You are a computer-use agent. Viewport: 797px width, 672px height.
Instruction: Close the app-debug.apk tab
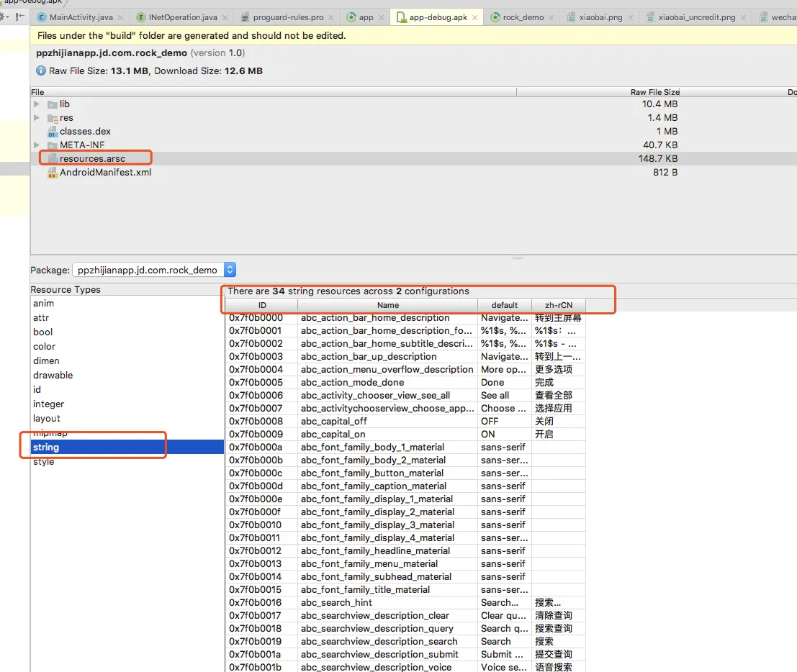(474, 18)
